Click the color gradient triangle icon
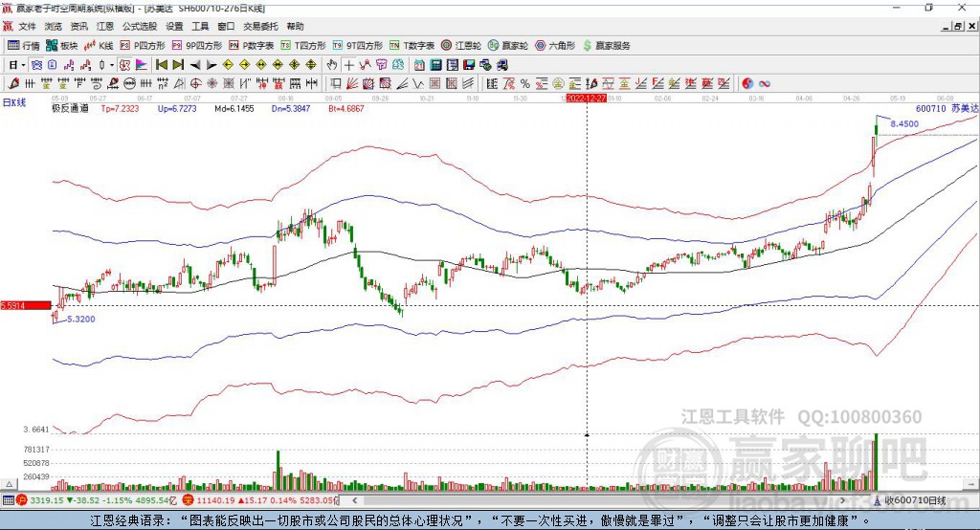 coord(142,65)
